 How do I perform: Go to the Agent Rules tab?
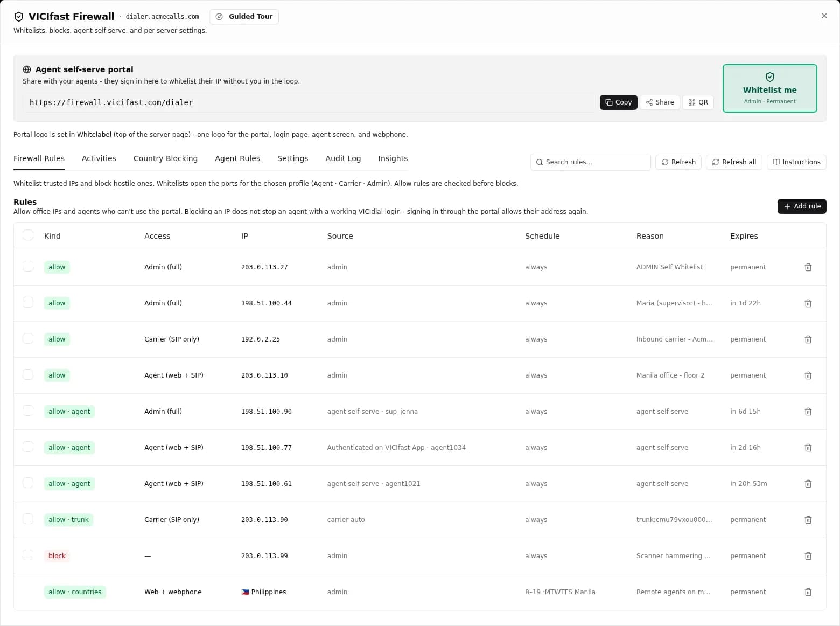point(237,158)
